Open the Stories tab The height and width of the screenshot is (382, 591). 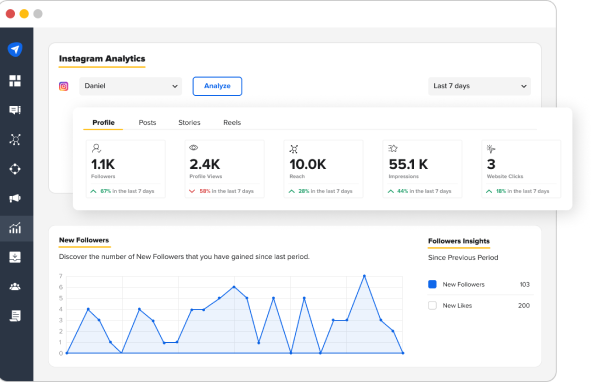(x=189, y=123)
